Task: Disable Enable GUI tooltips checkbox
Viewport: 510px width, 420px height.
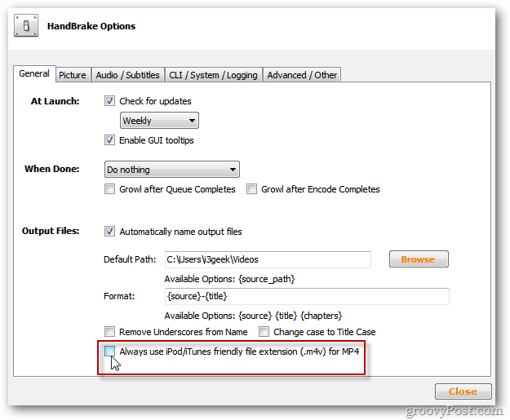Action: pos(109,140)
